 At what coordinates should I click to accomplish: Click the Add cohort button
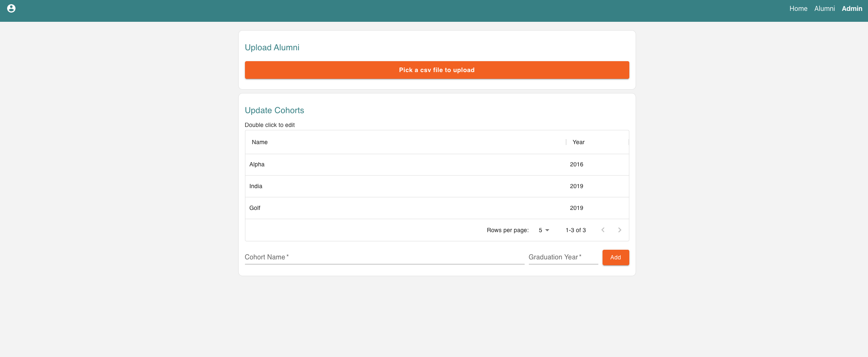point(616,257)
